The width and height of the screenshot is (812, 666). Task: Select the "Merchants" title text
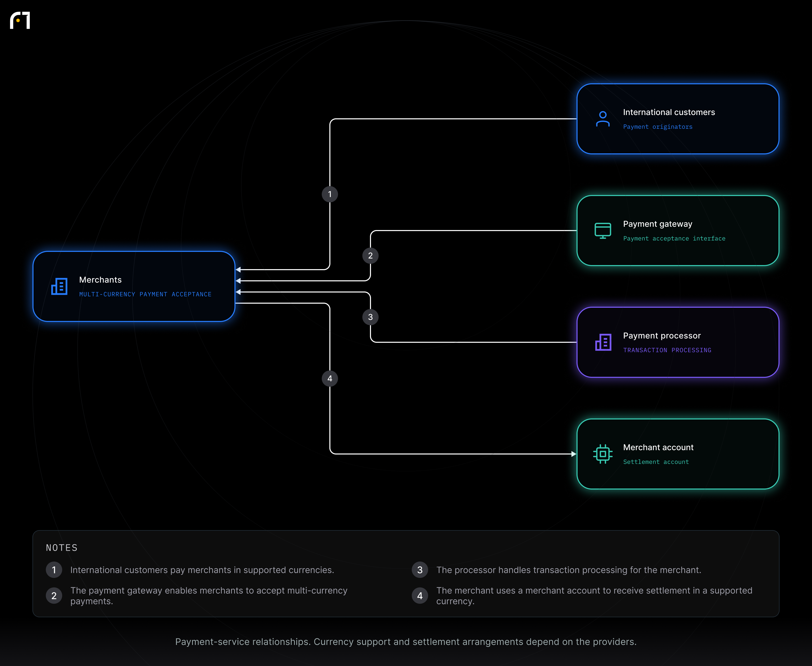100,280
